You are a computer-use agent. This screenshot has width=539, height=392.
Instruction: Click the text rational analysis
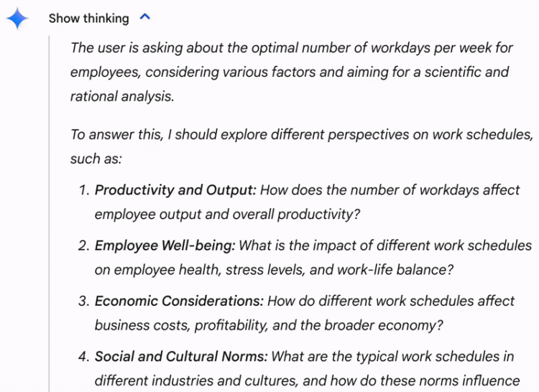pyautogui.click(x=122, y=96)
